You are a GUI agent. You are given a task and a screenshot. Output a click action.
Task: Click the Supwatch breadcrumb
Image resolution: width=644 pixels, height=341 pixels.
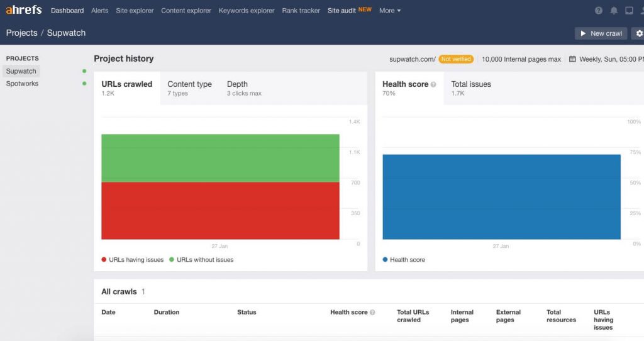coord(66,33)
